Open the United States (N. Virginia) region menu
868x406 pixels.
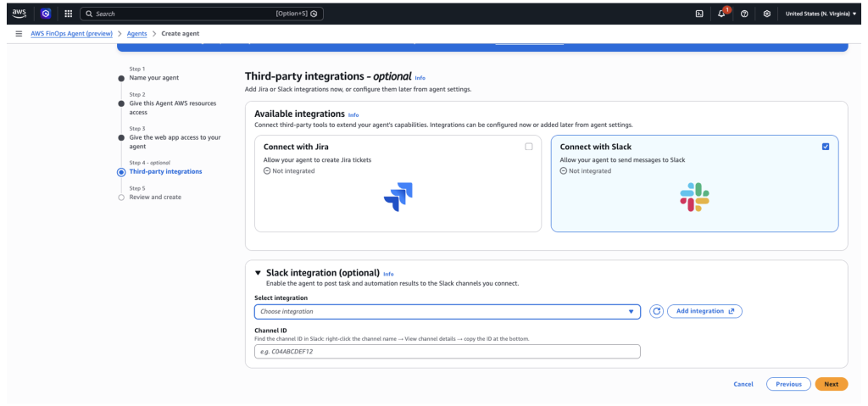pyautogui.click(x=821, y=14)
